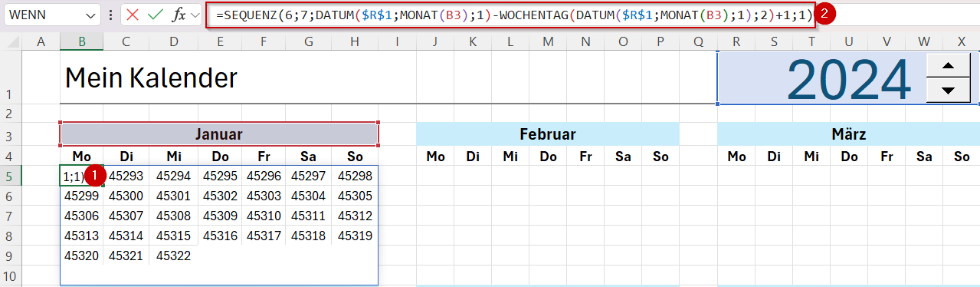Select the cell containing 45316
Viewport: 980px width, 287px height.
[x=220, y=236]
